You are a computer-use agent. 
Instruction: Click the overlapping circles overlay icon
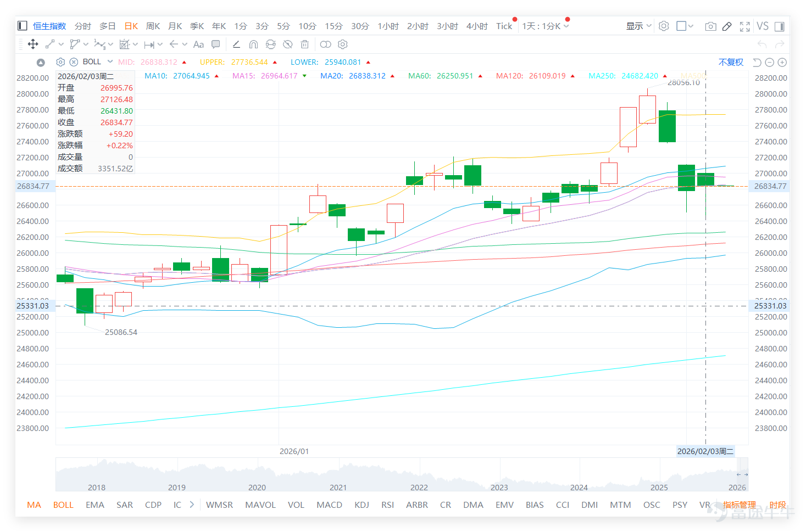click(325, 44)
